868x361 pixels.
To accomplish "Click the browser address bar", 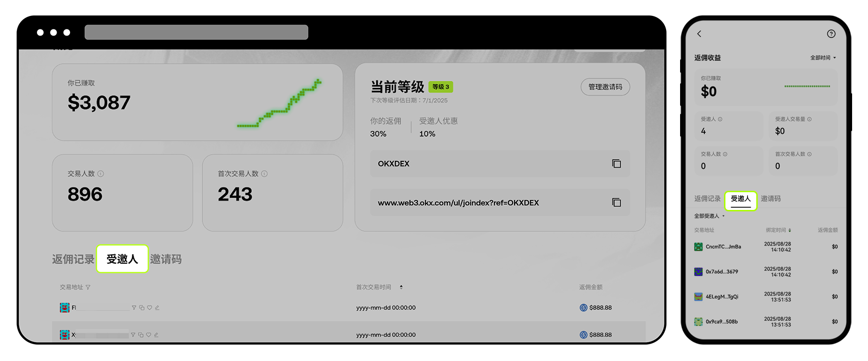I will point(196,32).
